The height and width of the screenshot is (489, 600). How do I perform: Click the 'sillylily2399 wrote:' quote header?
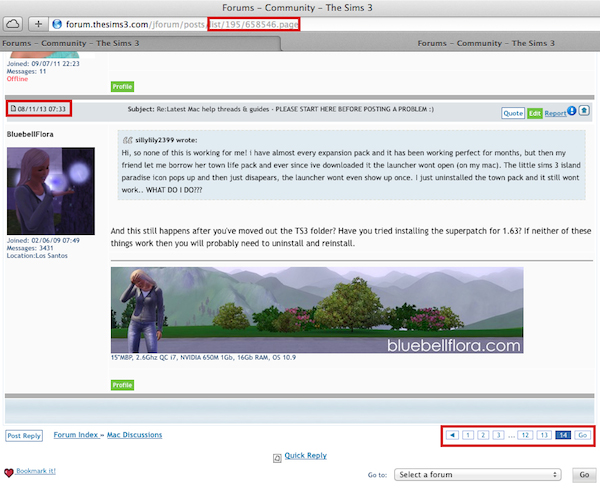pyautogui.click(x=166, y=140)
